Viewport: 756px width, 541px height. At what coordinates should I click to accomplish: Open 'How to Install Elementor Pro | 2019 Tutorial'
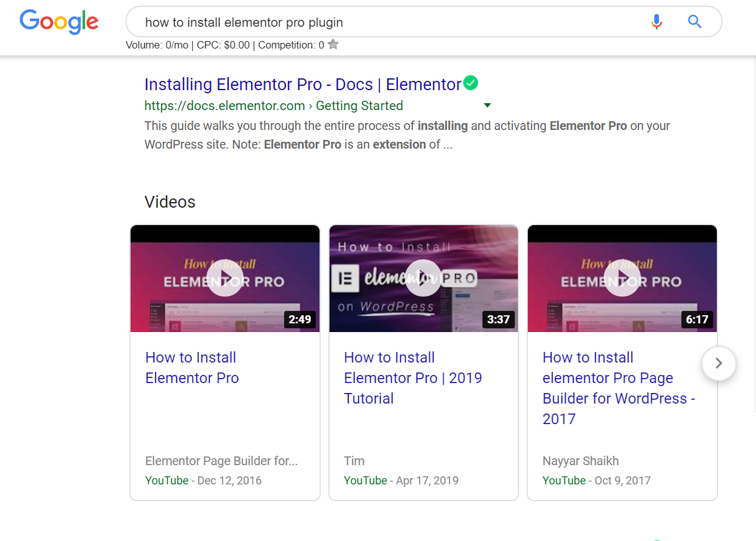tap(413, 378)
